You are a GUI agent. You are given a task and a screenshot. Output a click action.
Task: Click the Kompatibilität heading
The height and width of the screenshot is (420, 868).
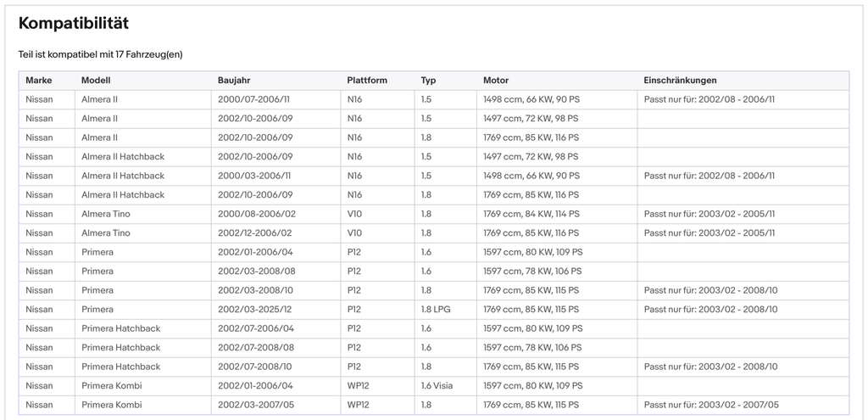click(74, 23)
